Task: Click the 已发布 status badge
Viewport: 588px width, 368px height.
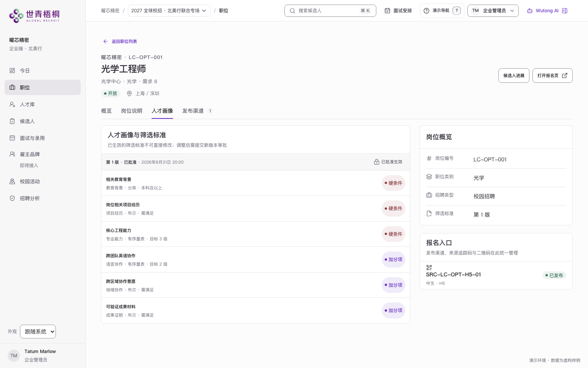Action: 554,275
